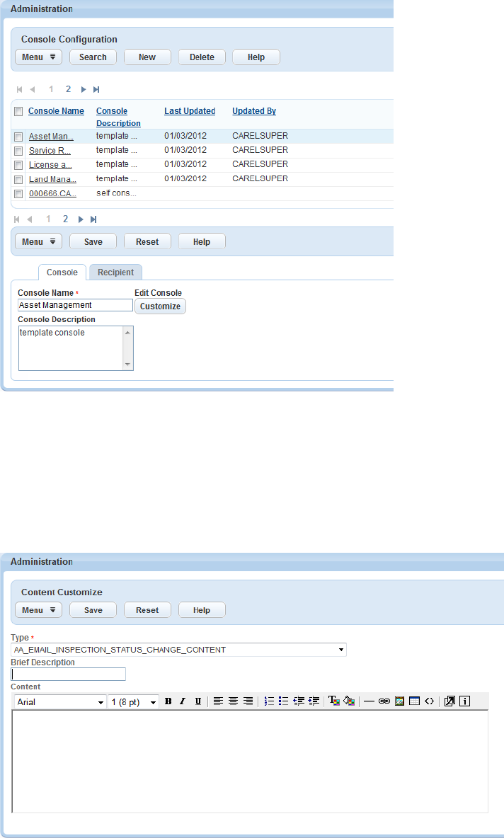Open the Menu dropdown beside the Search button

(38, 57)
